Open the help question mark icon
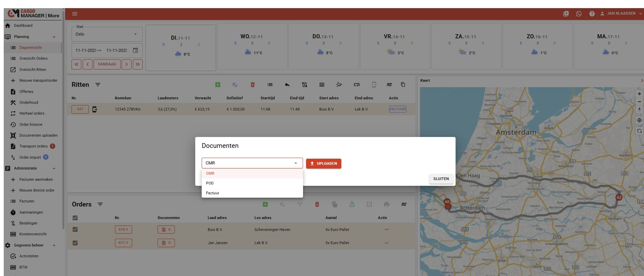Screen dimensions: 644x276 (x=592, y=14)
